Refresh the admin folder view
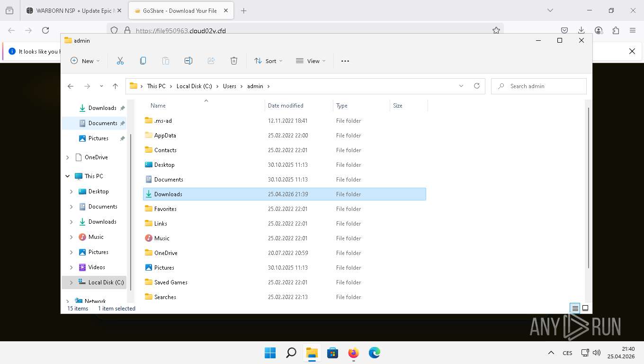Image resolution: width=644 pixels, height=364 pixels. (477, 86)
